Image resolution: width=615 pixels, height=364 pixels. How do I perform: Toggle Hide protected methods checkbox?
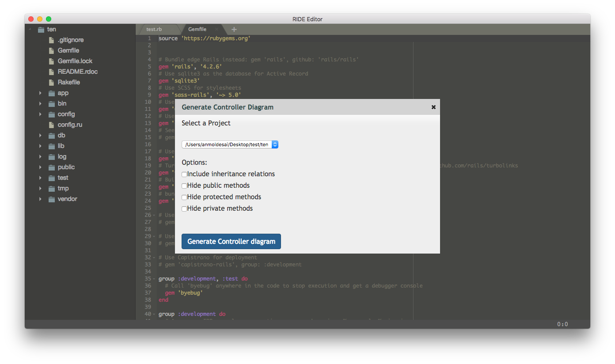pos(184,197)
